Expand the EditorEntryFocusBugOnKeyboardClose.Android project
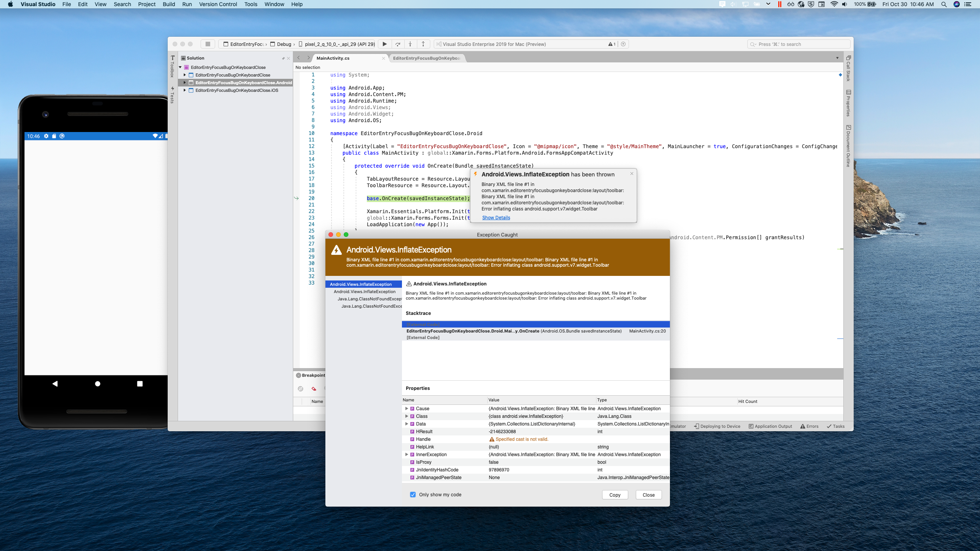The image size is (980, 551). [185, 83]
